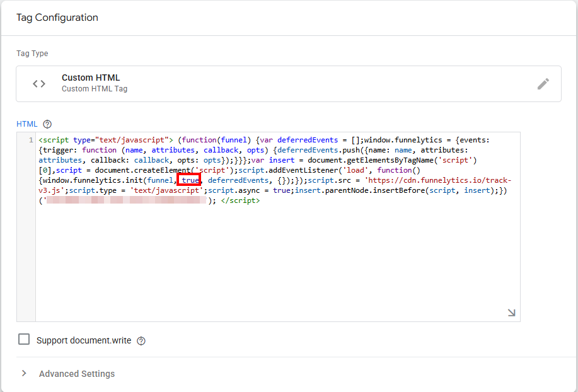Click the Support document.write label text
578x392 pixels.
(84, 340)
